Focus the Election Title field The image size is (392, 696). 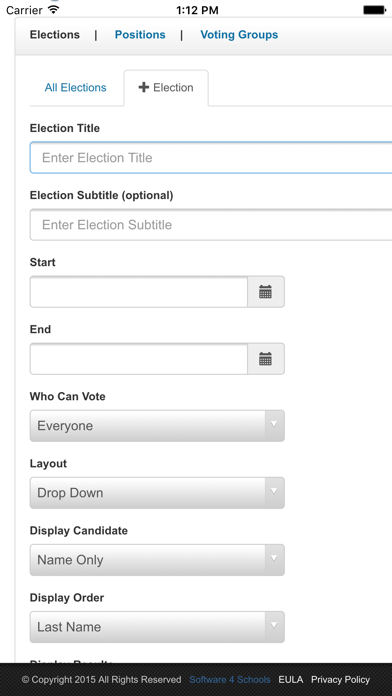point(211,158)
